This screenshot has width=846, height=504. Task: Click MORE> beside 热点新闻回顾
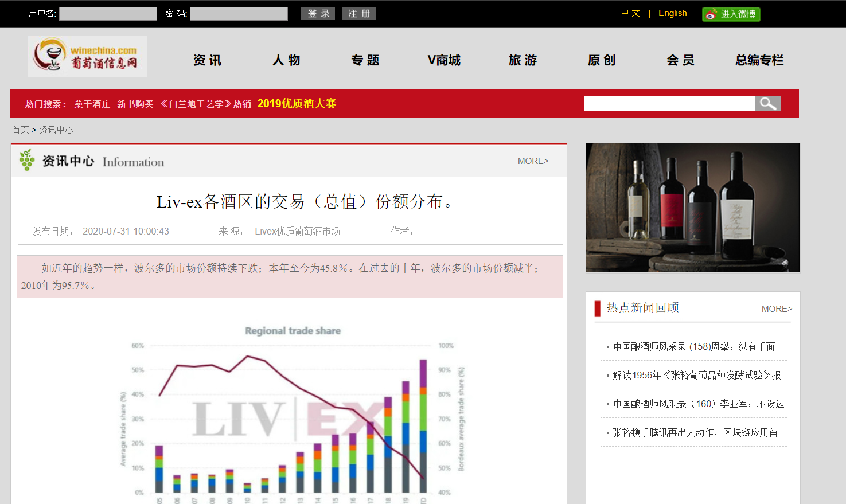pos(777,309)
